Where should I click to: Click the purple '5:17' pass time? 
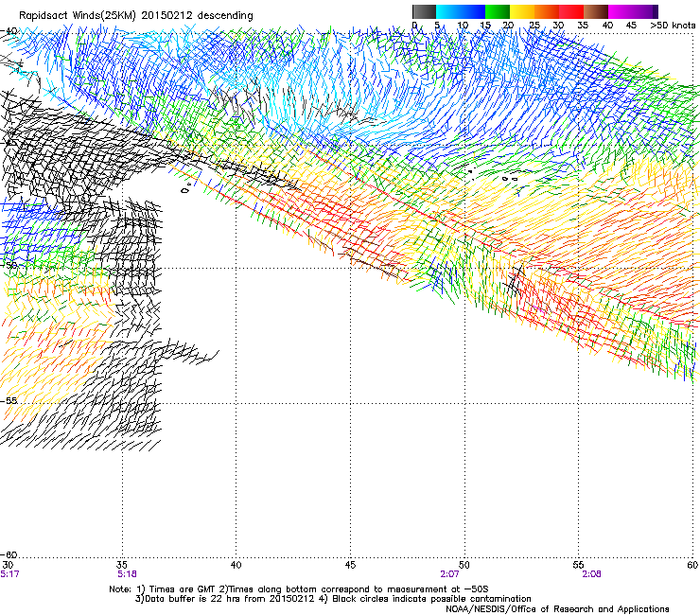click(9, 574)
